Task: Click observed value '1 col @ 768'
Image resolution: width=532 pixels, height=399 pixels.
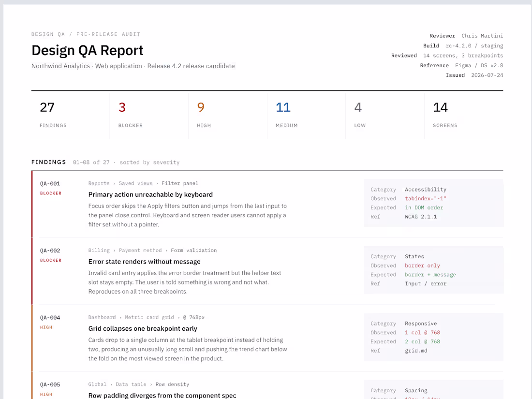Action: point(422,333)
